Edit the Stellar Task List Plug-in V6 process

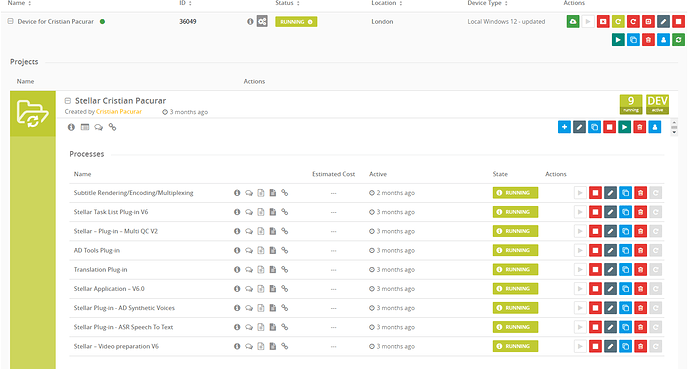(610, 212)
